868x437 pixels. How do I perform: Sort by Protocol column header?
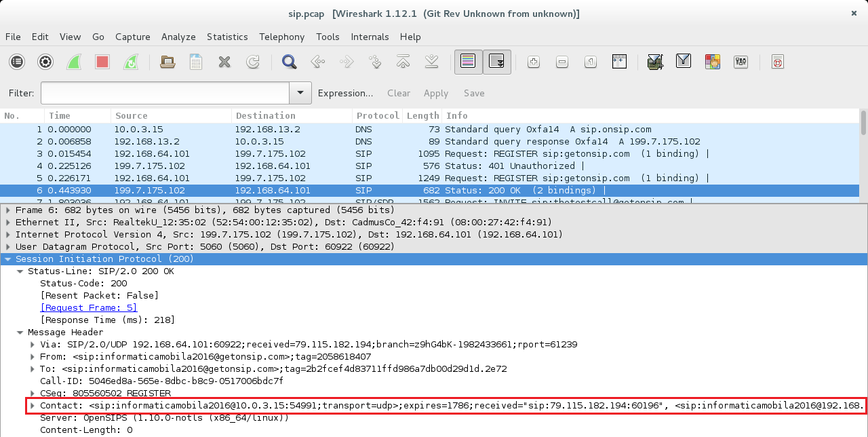point(377,115)
